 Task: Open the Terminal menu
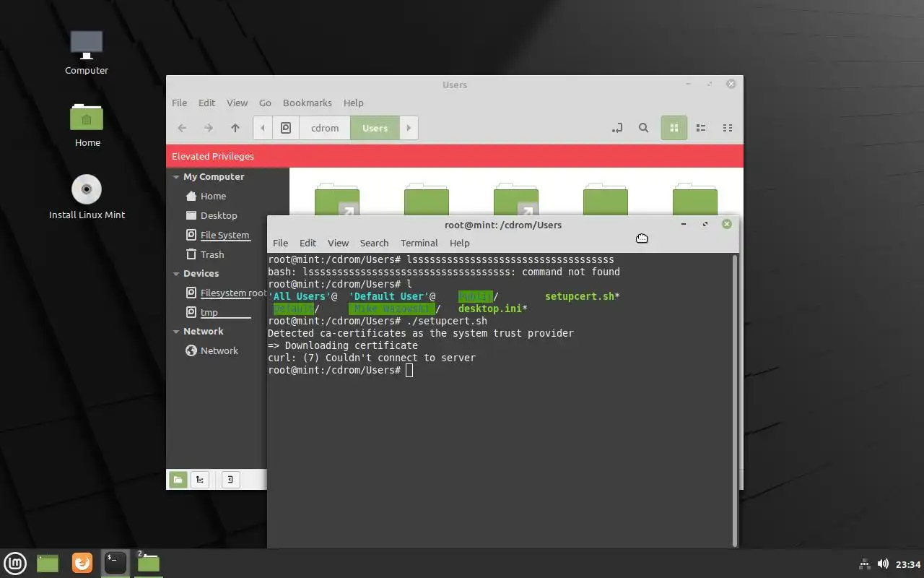[x=419, y=243]
